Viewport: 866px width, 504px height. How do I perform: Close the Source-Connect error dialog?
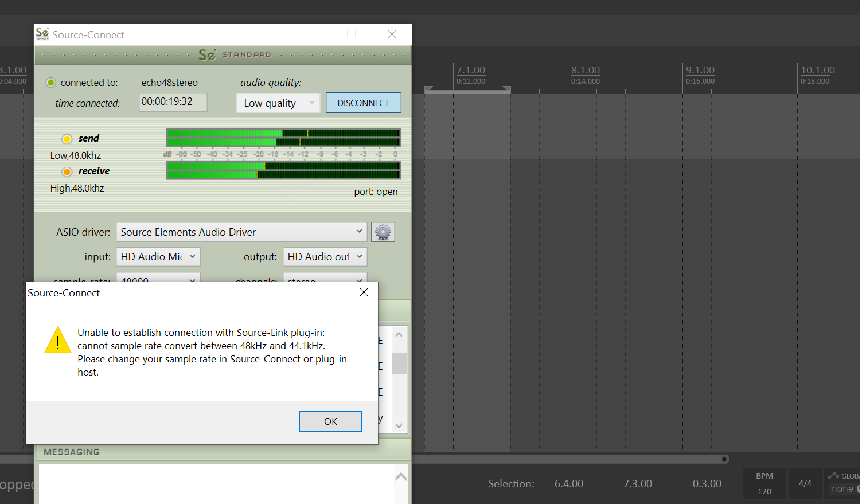pos(364,292)
